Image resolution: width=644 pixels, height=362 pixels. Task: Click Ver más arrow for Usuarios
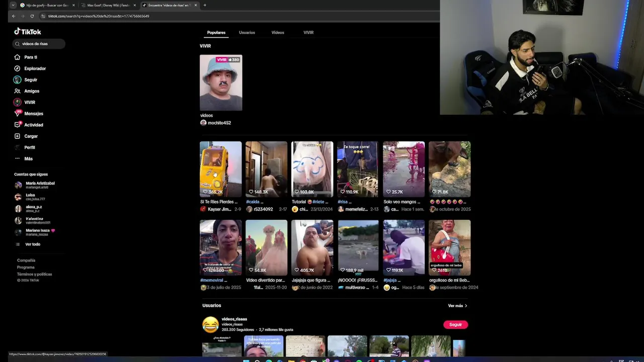[466, 306]
